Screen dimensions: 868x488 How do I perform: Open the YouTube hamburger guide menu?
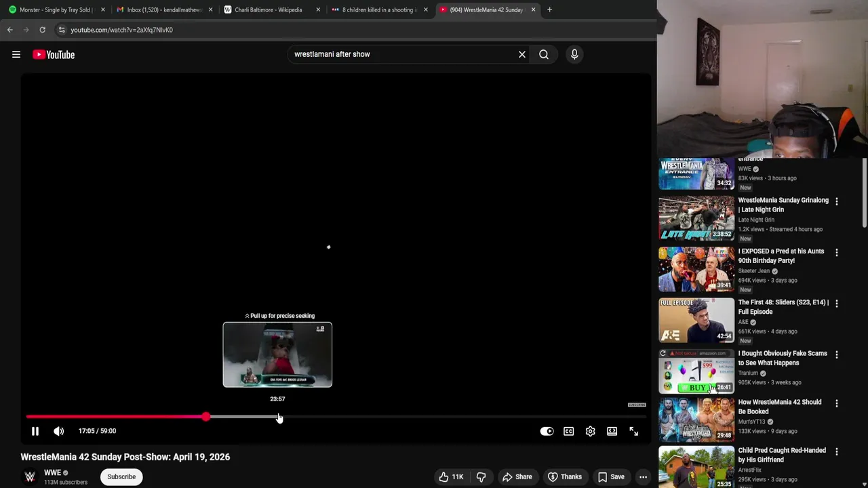coord(16,54)
